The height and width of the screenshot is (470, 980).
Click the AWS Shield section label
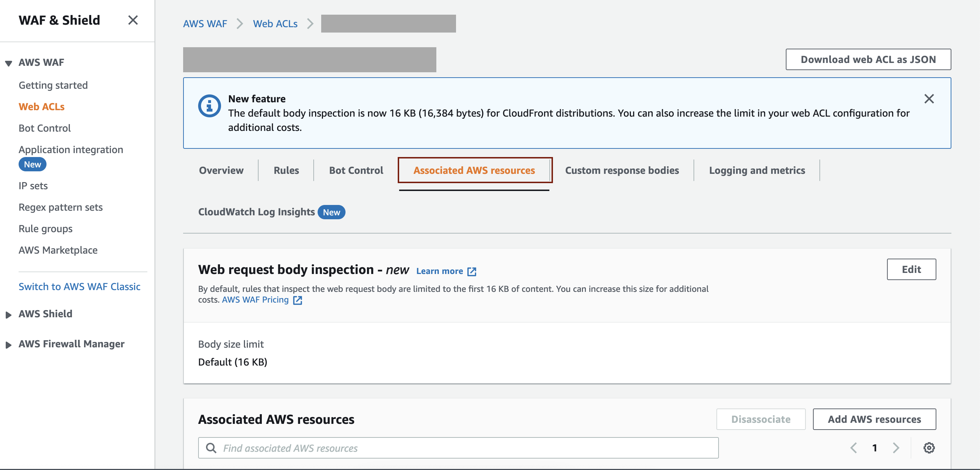pos(45,314)
